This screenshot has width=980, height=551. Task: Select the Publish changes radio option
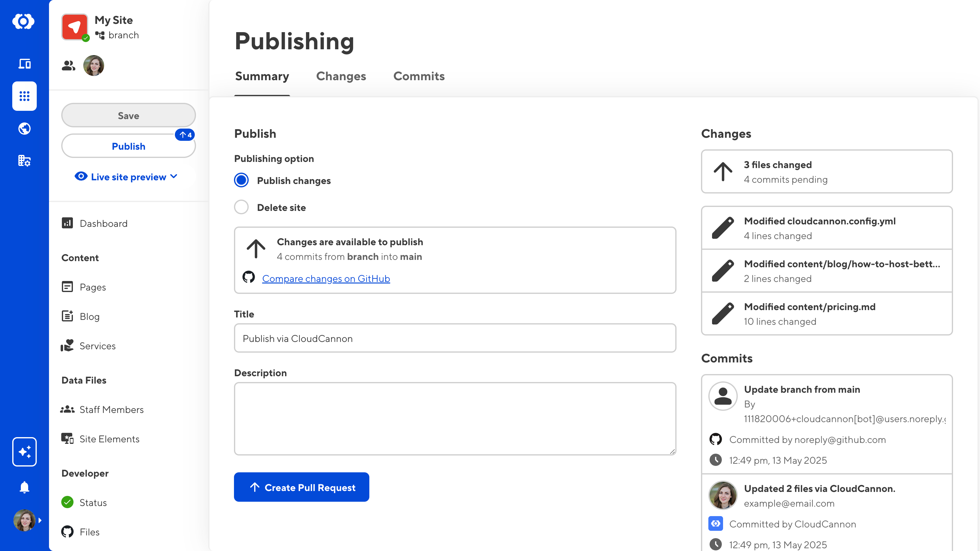point(241,180)
